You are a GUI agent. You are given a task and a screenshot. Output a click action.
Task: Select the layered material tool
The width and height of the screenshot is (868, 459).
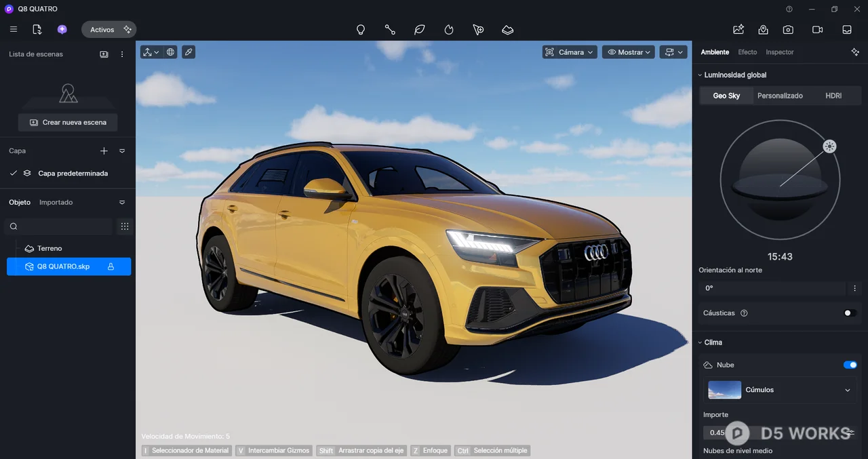point(508,30)
